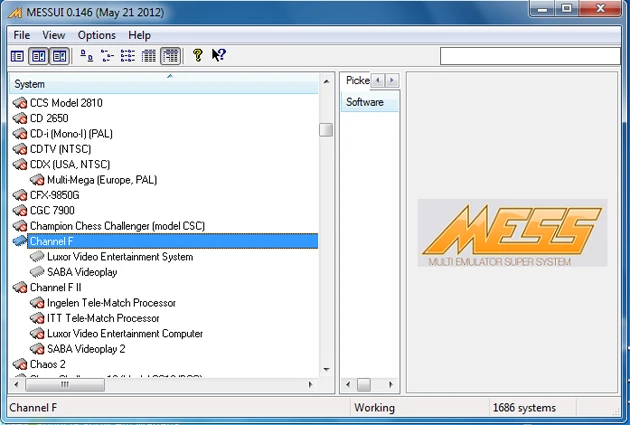Screen dimensions: 630x425
Task: Select Luxor Video Entertainment Computer
Action: pos(125,333)
